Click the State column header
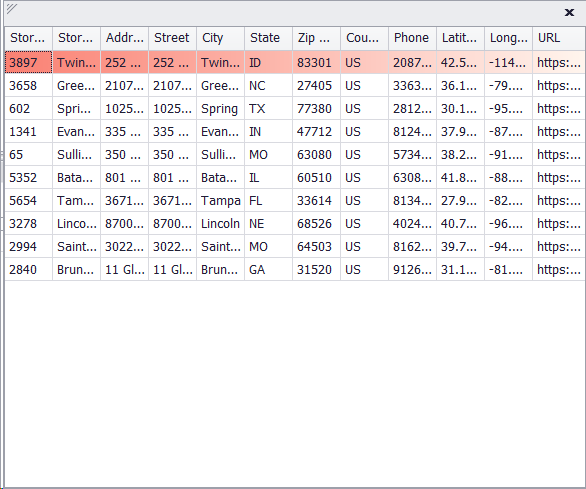This screenshot has height=489, width=586. pyautogui.click(x=268, y=38)
